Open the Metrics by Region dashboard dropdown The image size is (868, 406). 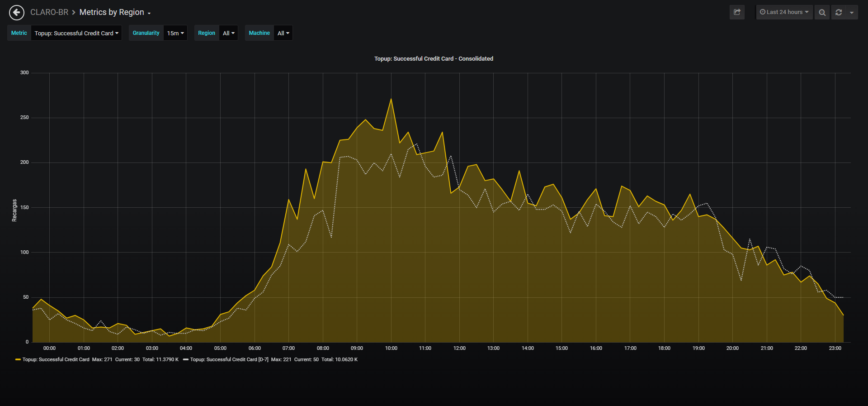(115, 12)
